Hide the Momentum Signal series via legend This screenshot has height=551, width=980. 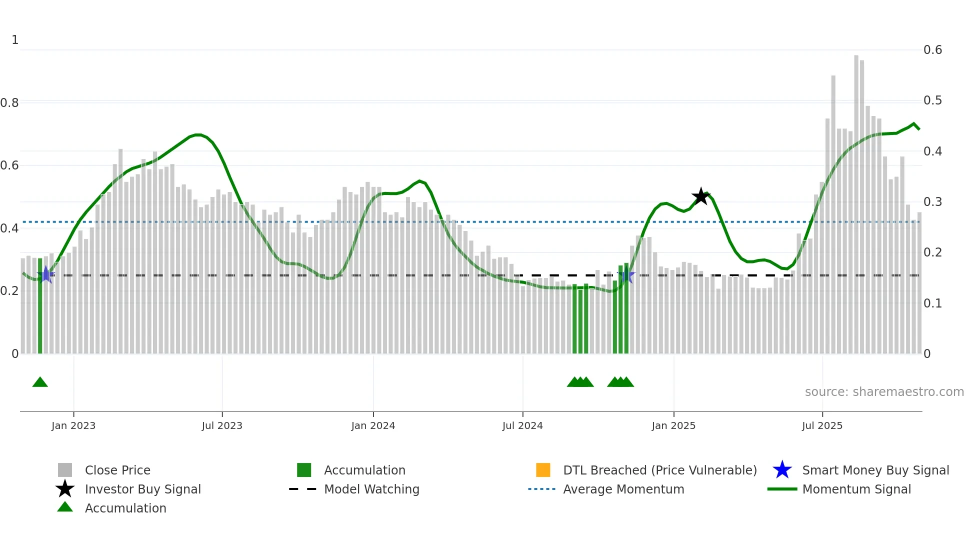point(856,489)
